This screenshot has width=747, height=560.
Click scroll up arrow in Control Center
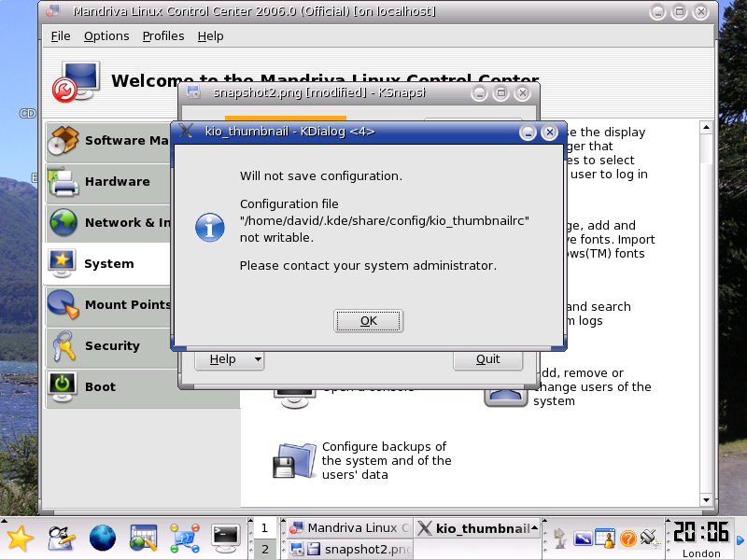pos(706,127)
